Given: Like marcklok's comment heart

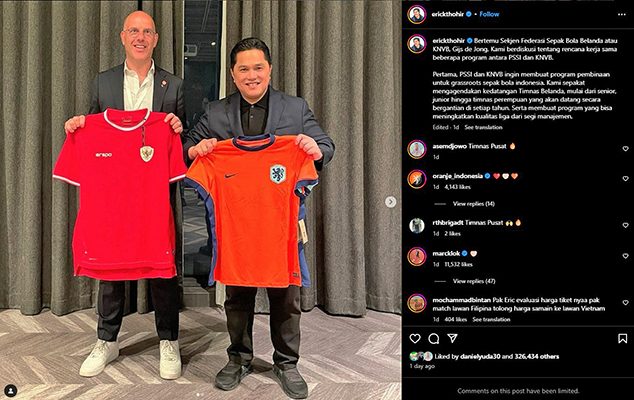Looking at the screenshot, I should tap(626, 256).
